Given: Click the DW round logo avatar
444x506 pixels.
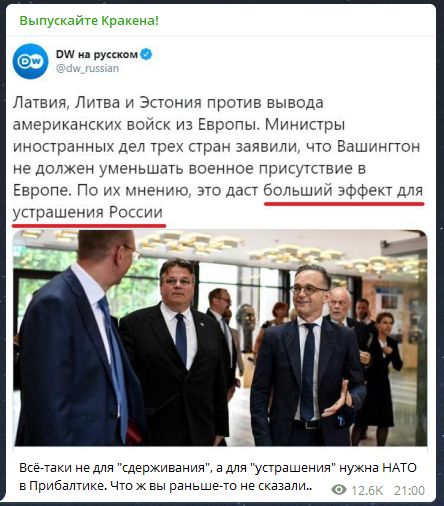Looking at the screenshot, I should [x=30, y=61].
